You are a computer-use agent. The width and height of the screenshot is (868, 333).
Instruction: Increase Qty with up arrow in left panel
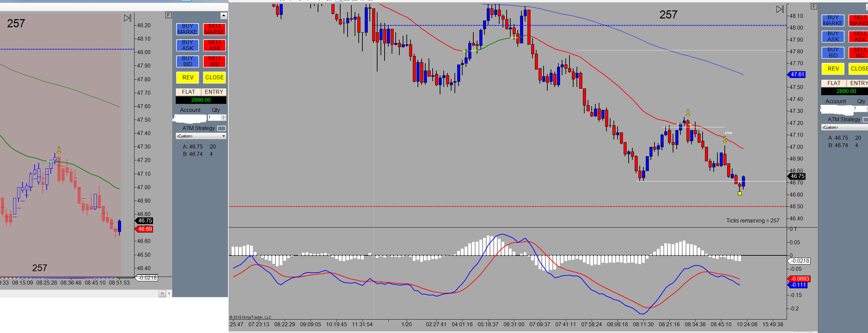click(x=224, y=116)
